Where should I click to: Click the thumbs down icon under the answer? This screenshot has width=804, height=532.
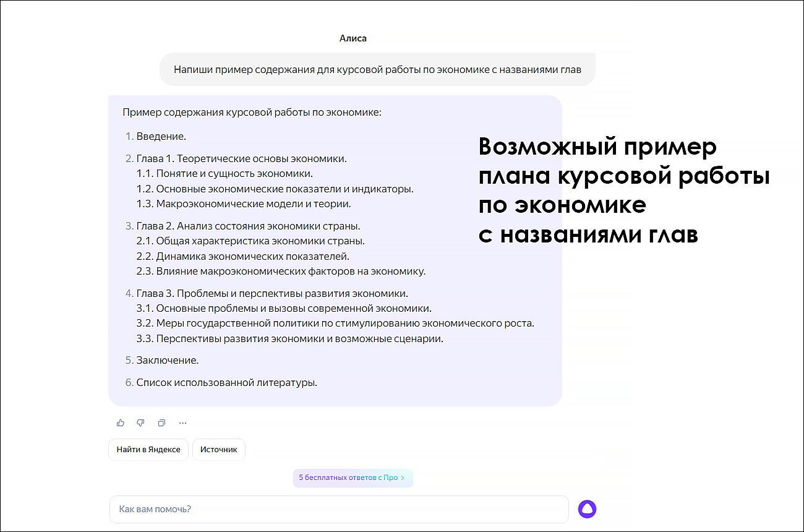(x=140, y=423)
